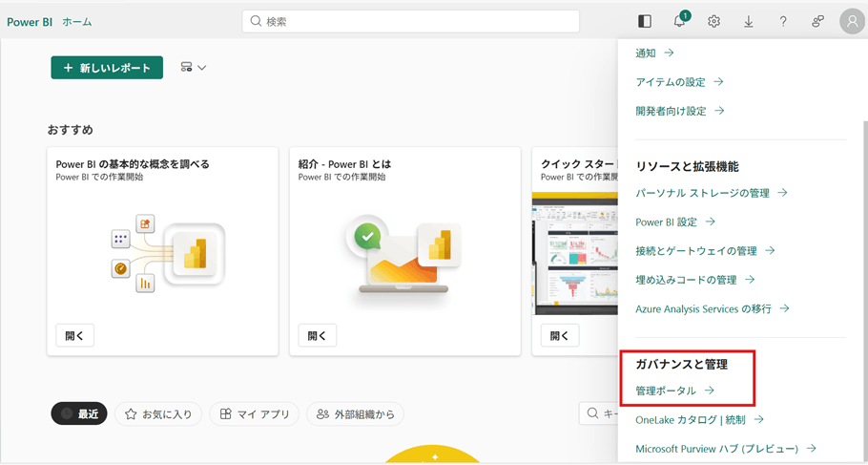The image size is (868, 465).
Task: Select the 最近 filter tab
Action: click(x=78, y=413)
